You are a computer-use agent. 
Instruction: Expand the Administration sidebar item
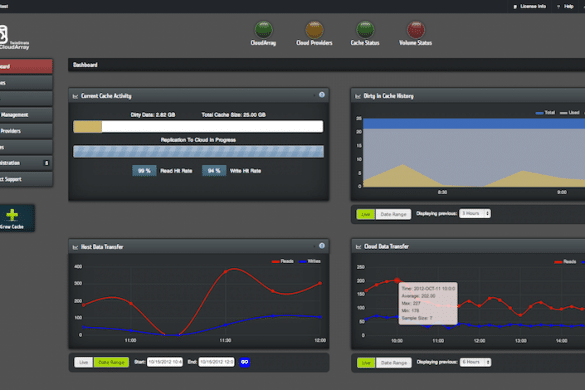(26, 163)
